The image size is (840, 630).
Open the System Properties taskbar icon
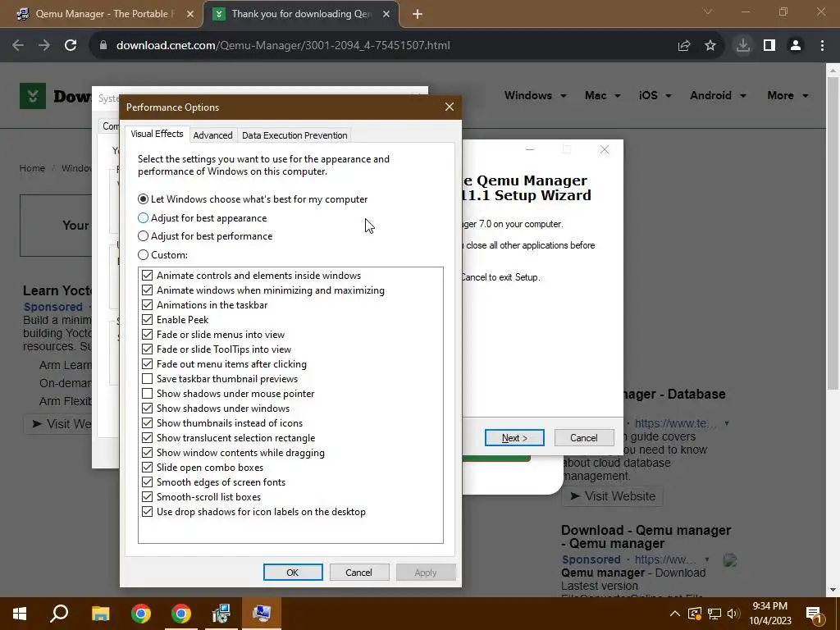262,614
